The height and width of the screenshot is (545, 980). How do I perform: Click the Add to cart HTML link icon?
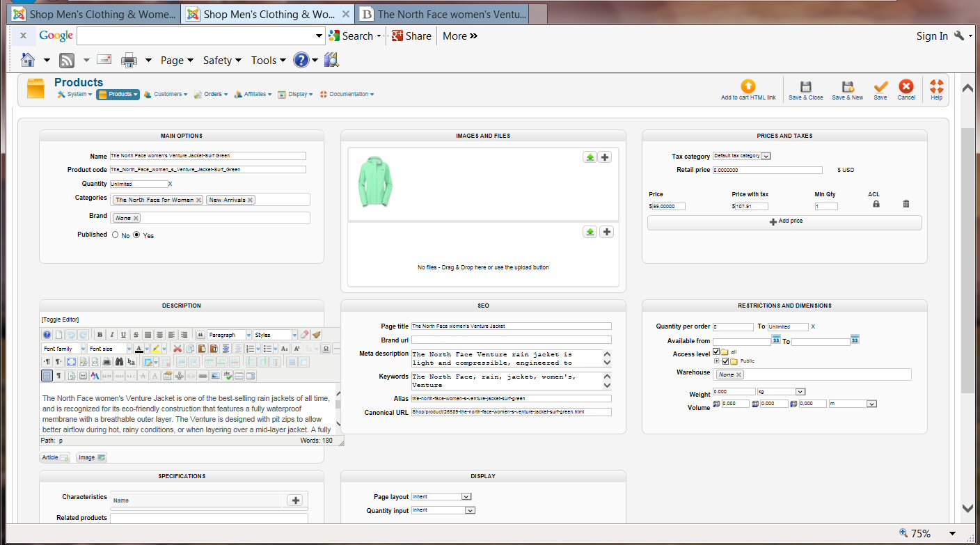pos(748,86)
